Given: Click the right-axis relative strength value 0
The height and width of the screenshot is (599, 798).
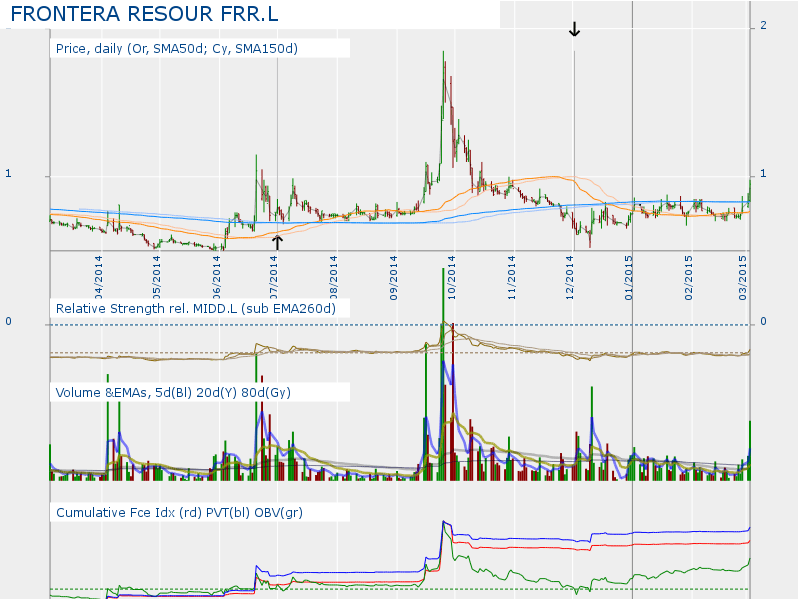Looking at the screenshot, I should coord(763,322).
